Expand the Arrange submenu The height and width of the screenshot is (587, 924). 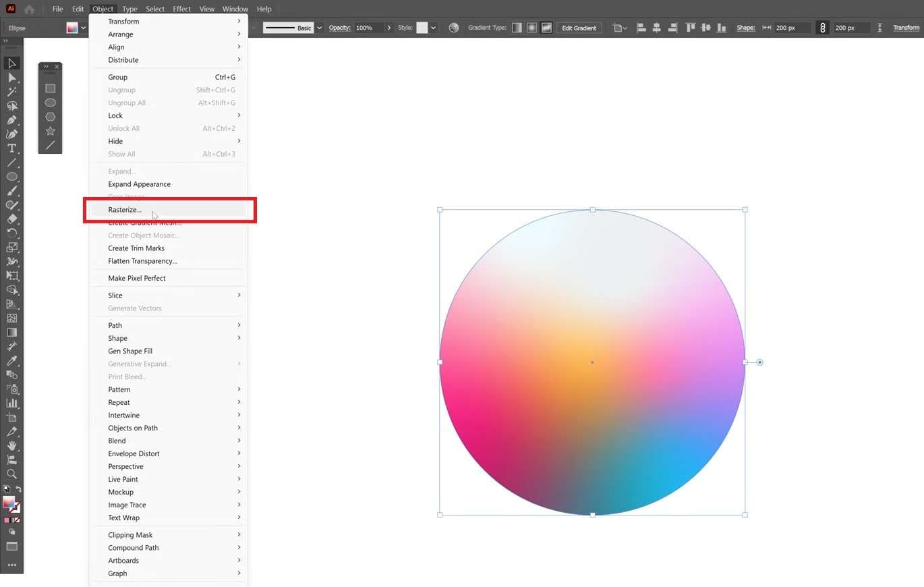point(169,34)
